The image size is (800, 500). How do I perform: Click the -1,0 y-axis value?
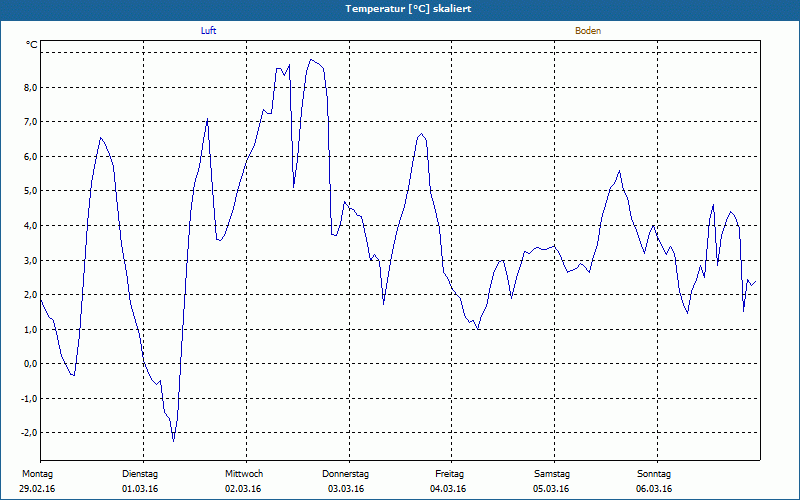tap(29, 398)
